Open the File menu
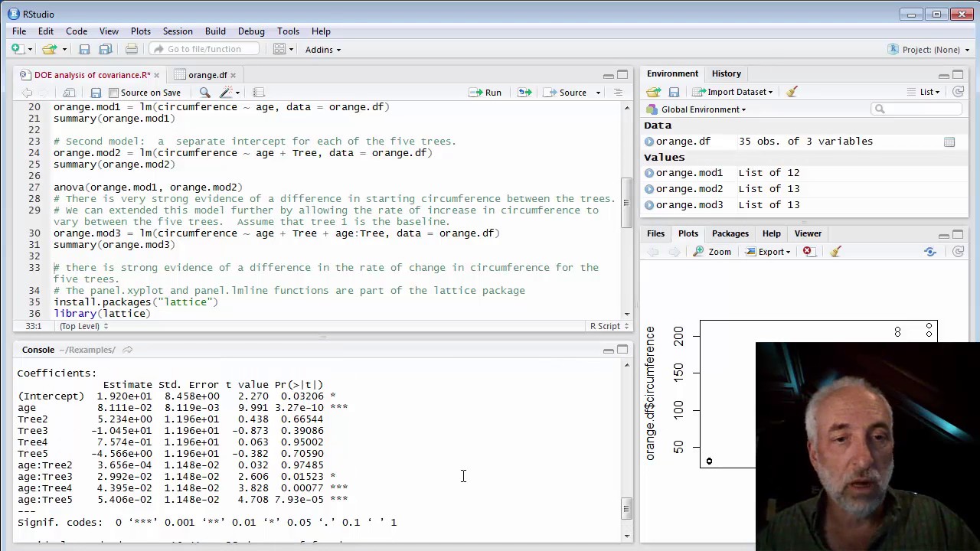Screen dimensions: 980x551 point(19,31)
